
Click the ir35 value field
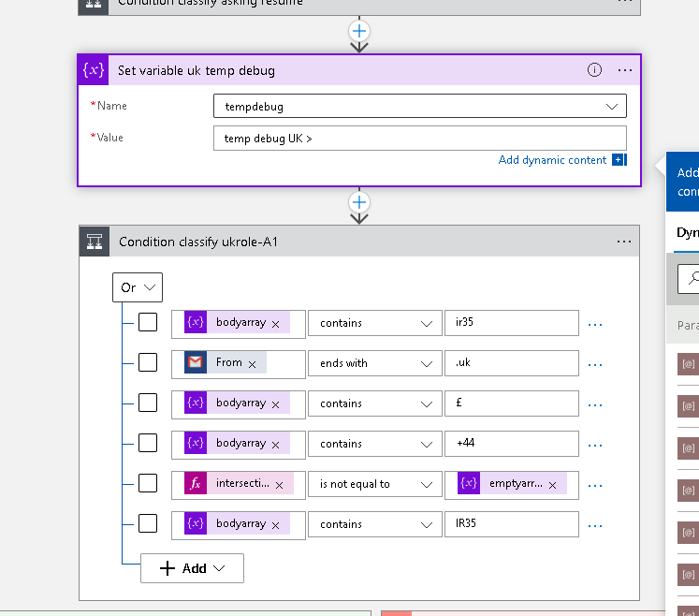coord(512,323)
